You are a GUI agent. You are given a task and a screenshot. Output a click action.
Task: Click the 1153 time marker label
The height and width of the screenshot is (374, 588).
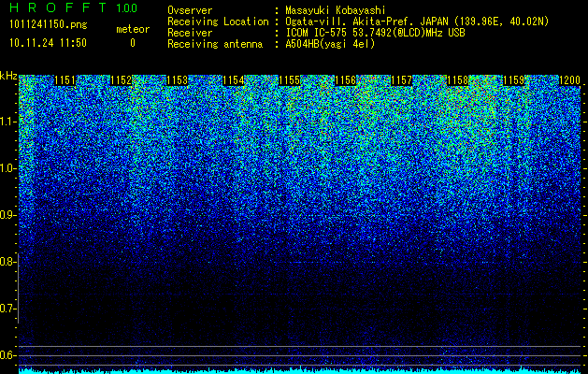[177, 80]
